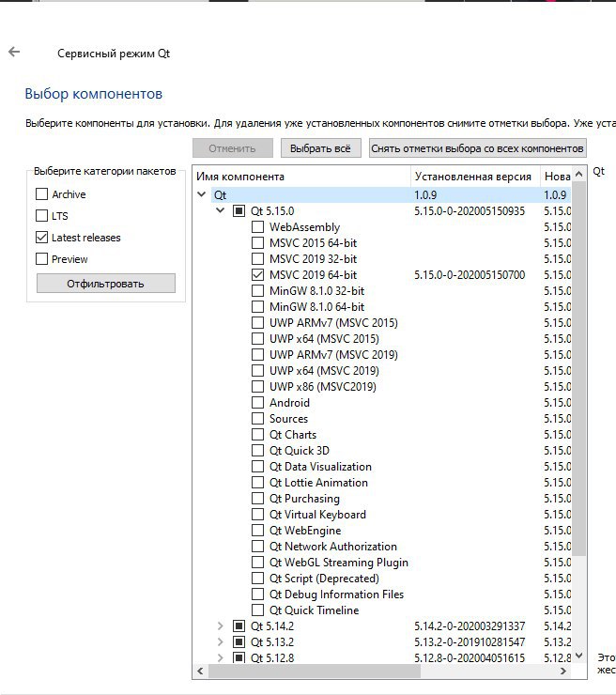Check the Sources component checkbox
Image resolution: width=616 pixels, height=695 pixels.
257,419
